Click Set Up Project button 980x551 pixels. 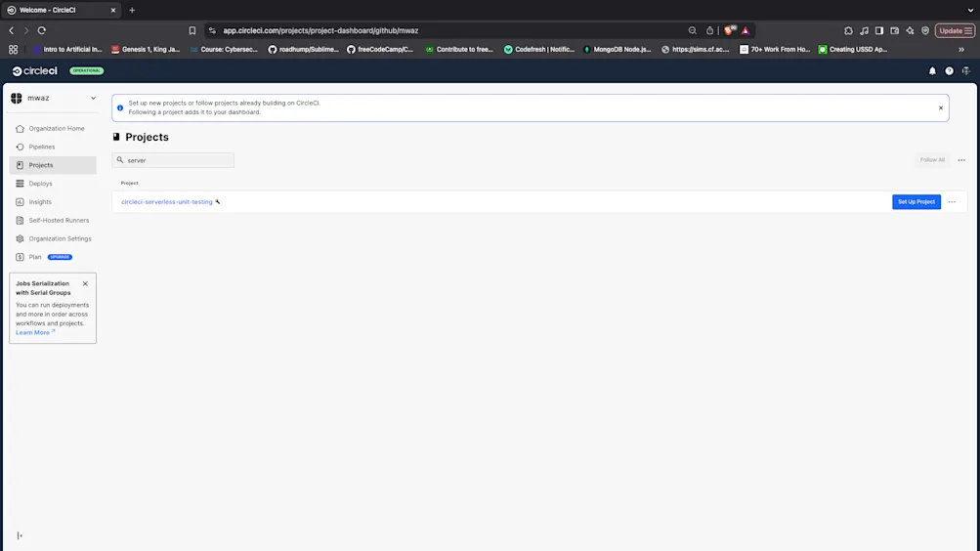(x=916, y=202)
